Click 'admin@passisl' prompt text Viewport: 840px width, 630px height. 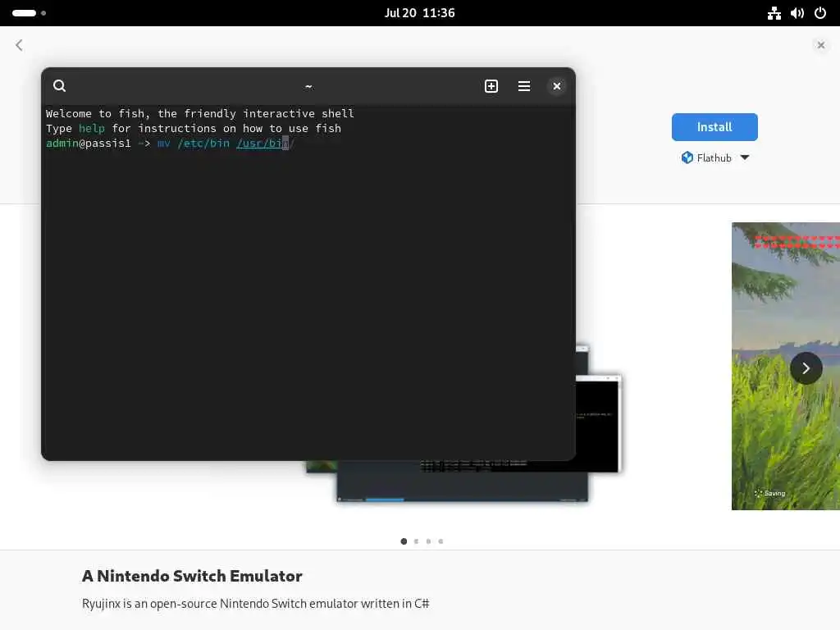89,144
